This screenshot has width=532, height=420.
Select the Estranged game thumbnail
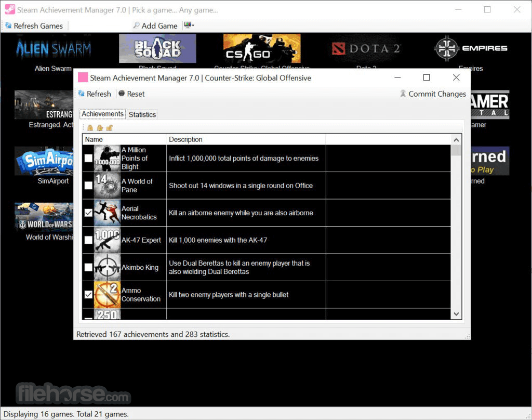point(44,104)
